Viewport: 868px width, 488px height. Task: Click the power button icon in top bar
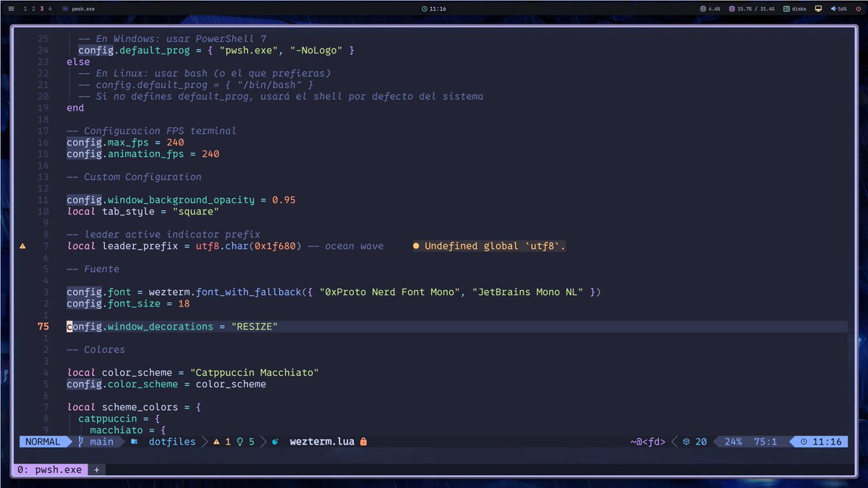[857, 9]
